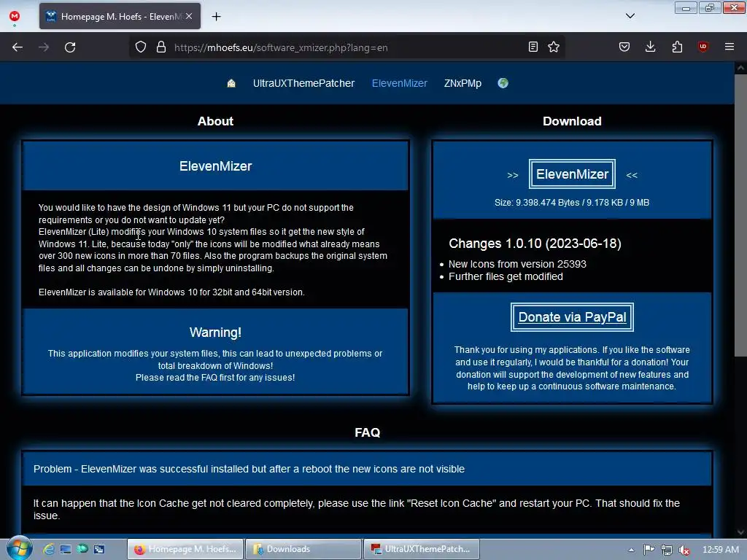
Task: Switch to the Downloads taskbar window
Action: [303, 549]
